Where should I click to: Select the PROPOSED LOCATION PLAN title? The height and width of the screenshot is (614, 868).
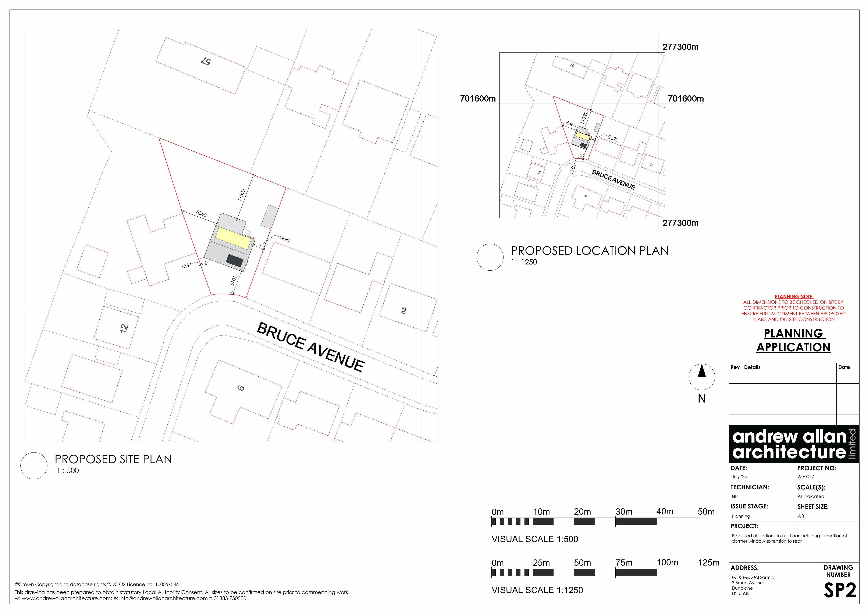point(589,251)
